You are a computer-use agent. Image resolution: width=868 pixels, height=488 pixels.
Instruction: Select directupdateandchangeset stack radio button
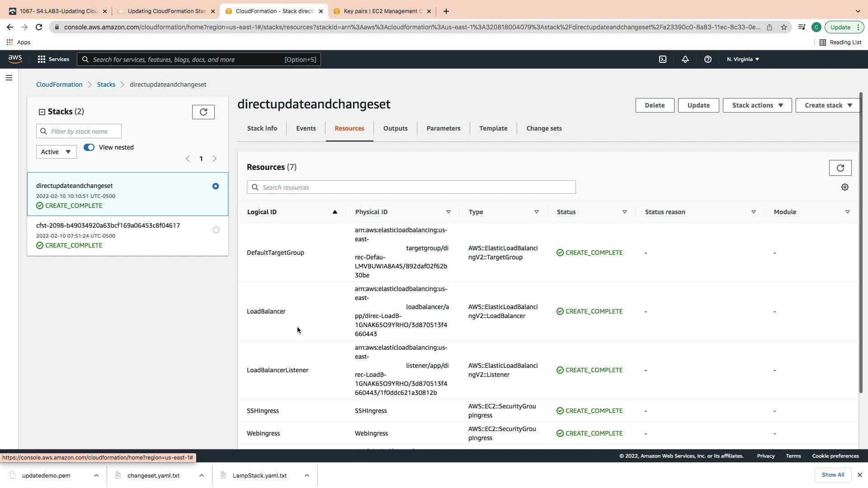[x=216, y=186]
